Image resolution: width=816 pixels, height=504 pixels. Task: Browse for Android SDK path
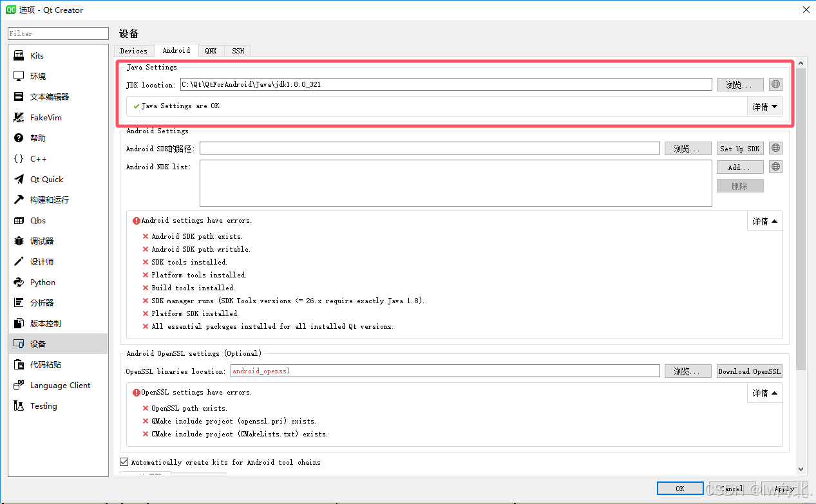[x=688, y=148]
